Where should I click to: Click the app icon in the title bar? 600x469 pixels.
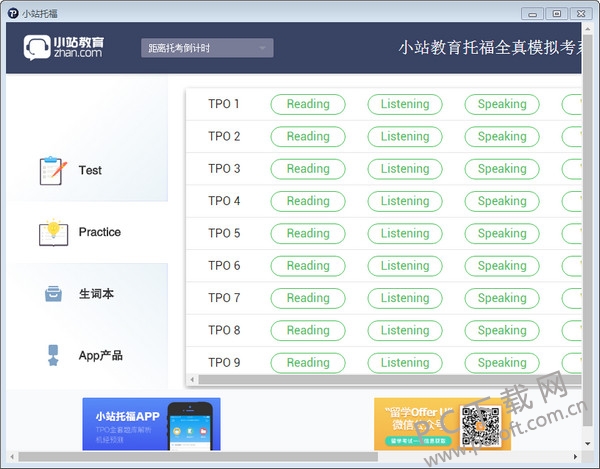coord(13,13)
